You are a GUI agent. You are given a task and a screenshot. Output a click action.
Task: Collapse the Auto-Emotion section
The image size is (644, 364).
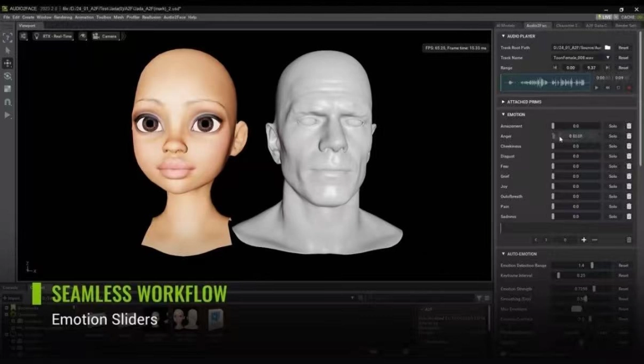tap(503, 254)
